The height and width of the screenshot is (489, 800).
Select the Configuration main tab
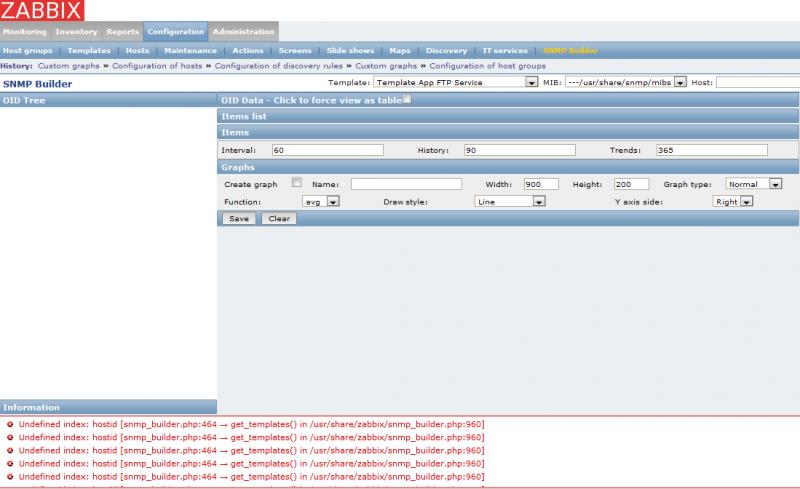pos(176,32)
